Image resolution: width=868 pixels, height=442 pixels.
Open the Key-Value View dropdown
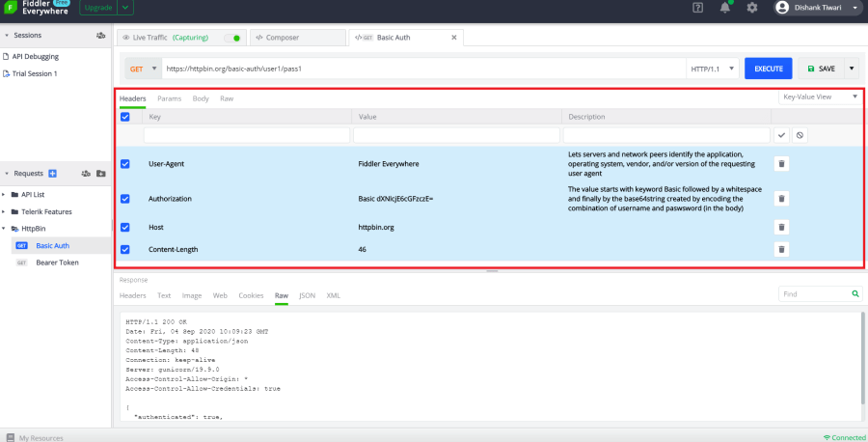[x=820, y=97]
